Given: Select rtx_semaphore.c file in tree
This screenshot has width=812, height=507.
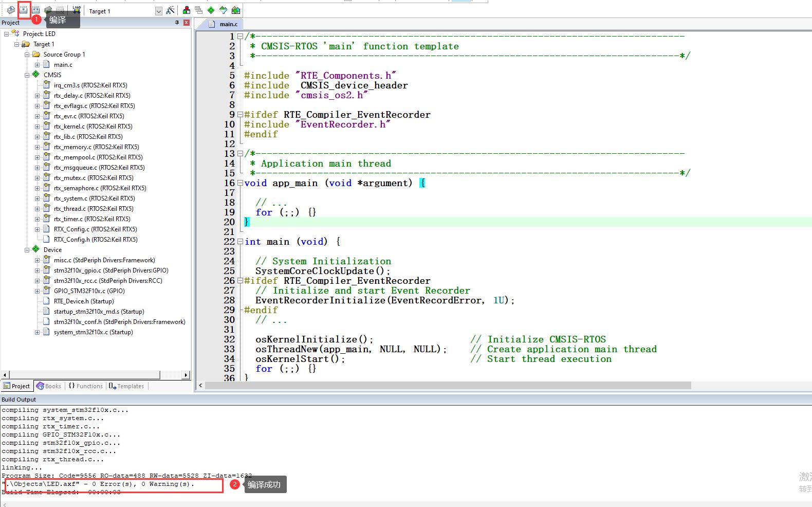Looking at the screenshot, I should (100, 188).
